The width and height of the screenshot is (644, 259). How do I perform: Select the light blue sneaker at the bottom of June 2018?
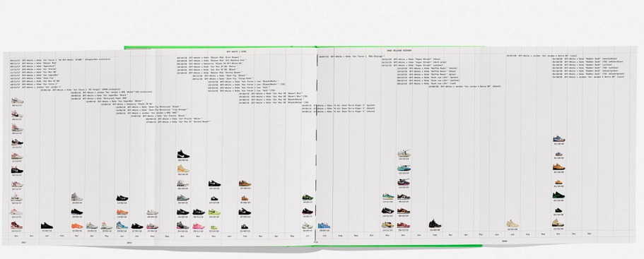[x=122, y=225]
